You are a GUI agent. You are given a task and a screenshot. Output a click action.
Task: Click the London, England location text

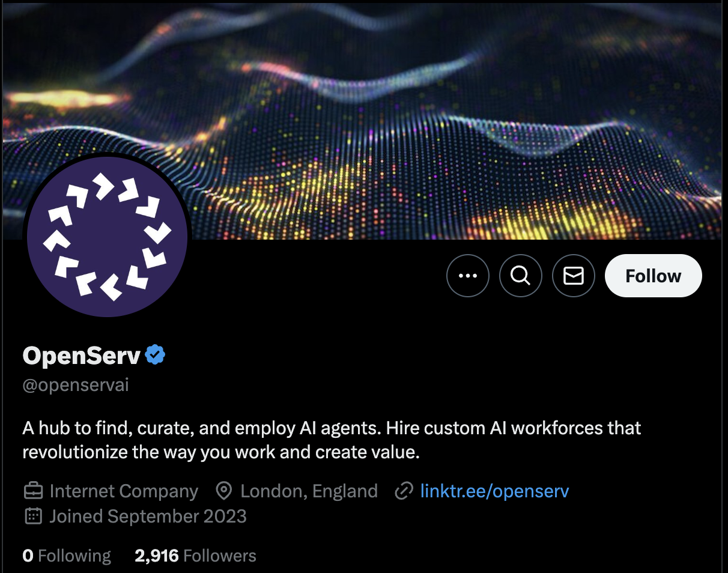(309, 491)
